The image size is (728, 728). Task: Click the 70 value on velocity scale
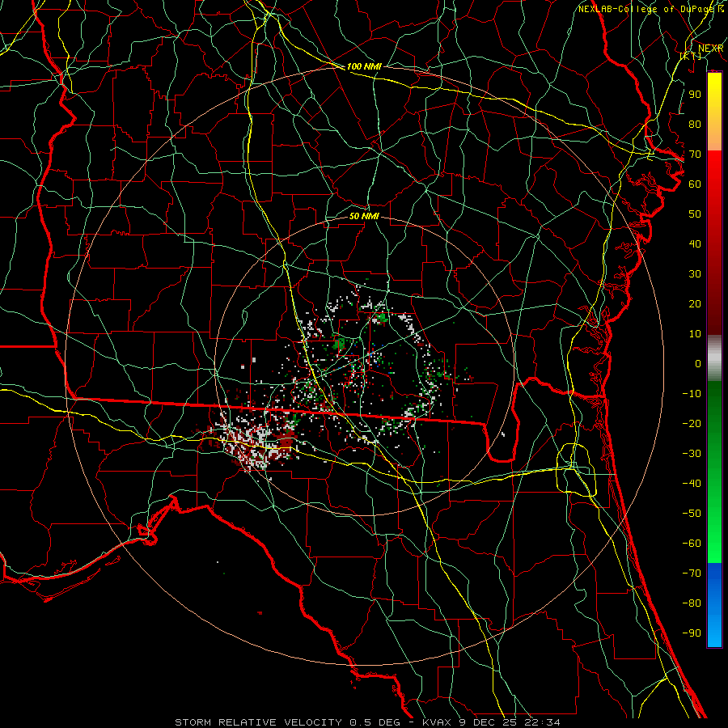(695, 154)
